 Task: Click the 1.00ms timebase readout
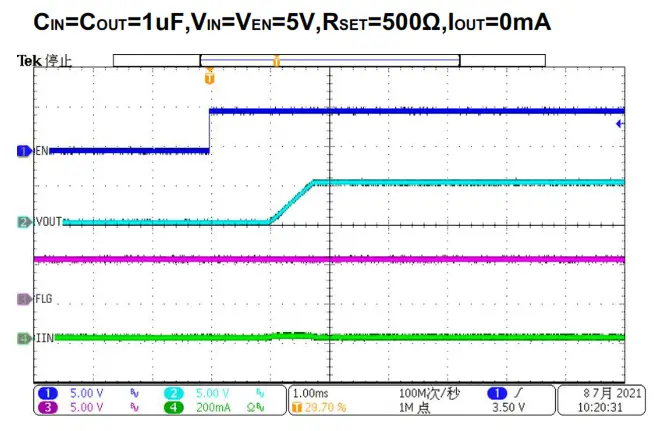pos(310,393)
